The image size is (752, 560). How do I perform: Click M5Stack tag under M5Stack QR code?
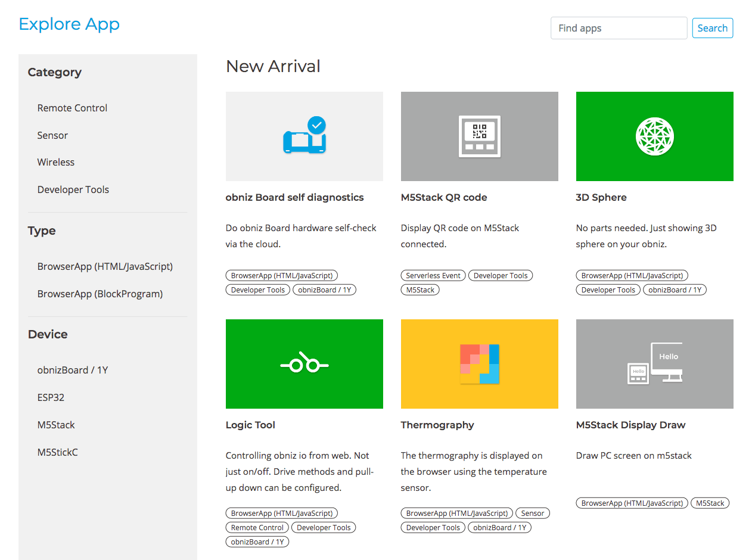point(421,290)
